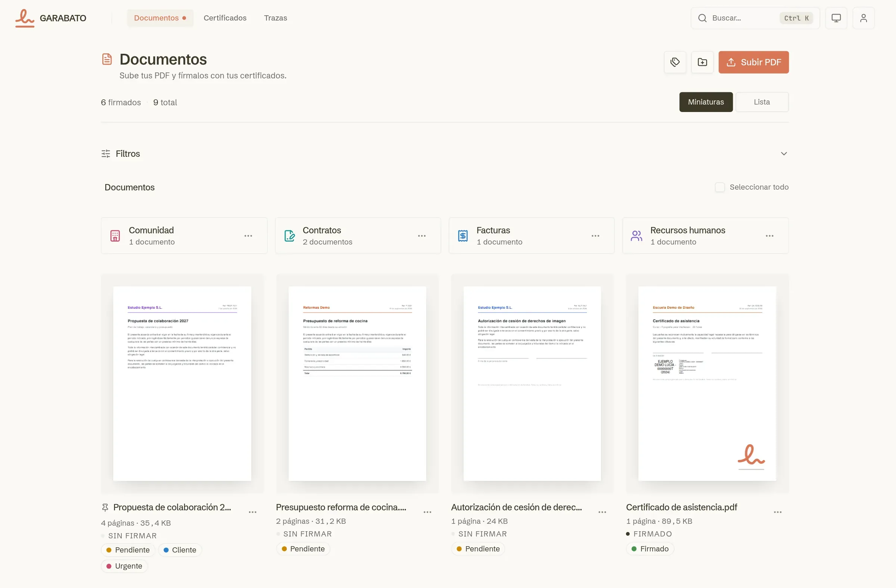Screen dimensions: 896x588
Task: Toggle the display theme monitor icon
Action: tap(836, 18)
